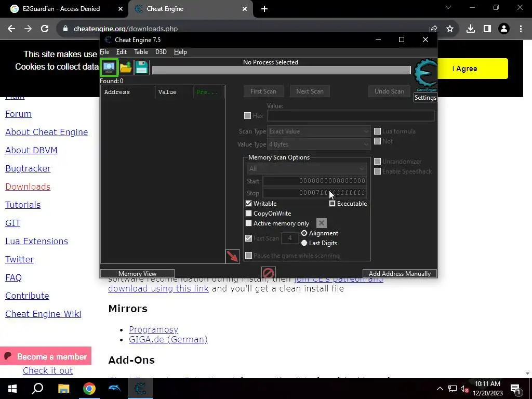Select the Alignment radio button
This screenshot has height=399, width=532.
pyautogui.click(x=304, y=233)
